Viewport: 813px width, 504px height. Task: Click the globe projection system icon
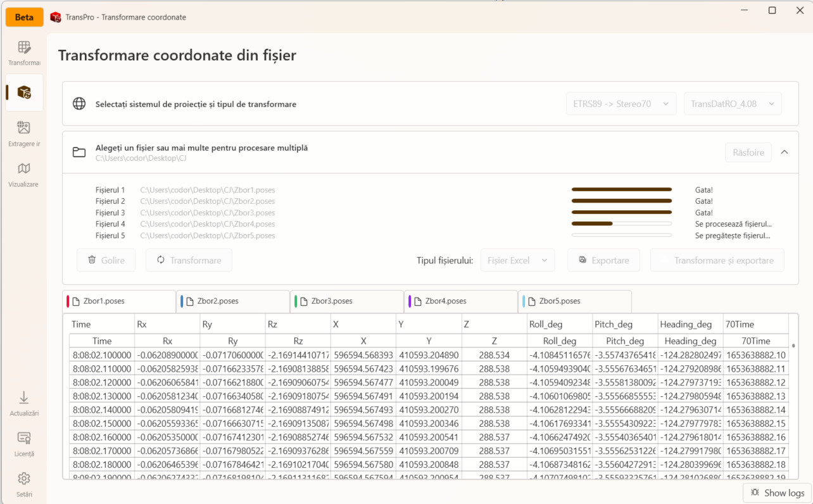79,104
